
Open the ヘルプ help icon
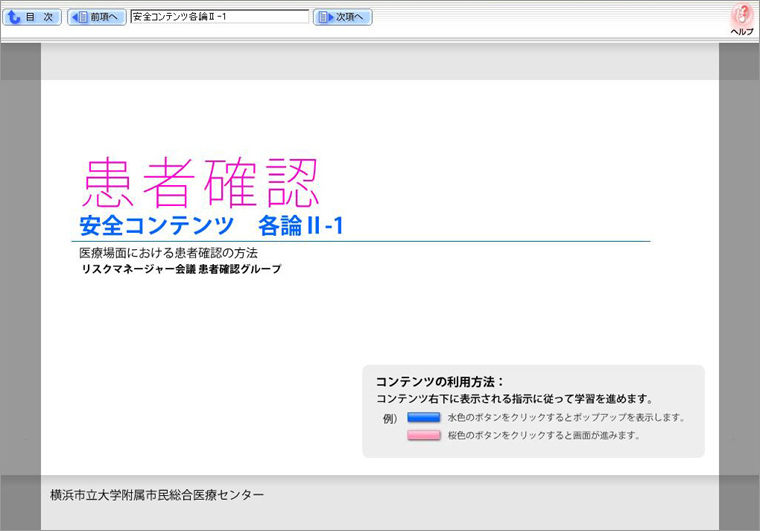point(741,19)
